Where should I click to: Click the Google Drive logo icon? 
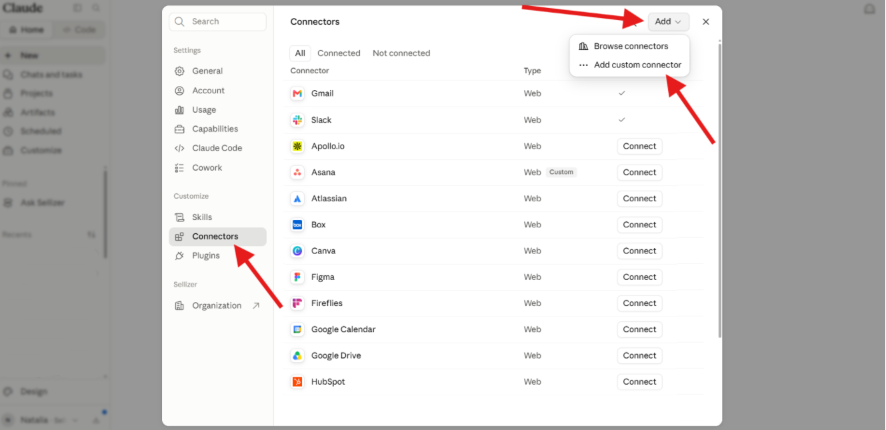(297, 355)
